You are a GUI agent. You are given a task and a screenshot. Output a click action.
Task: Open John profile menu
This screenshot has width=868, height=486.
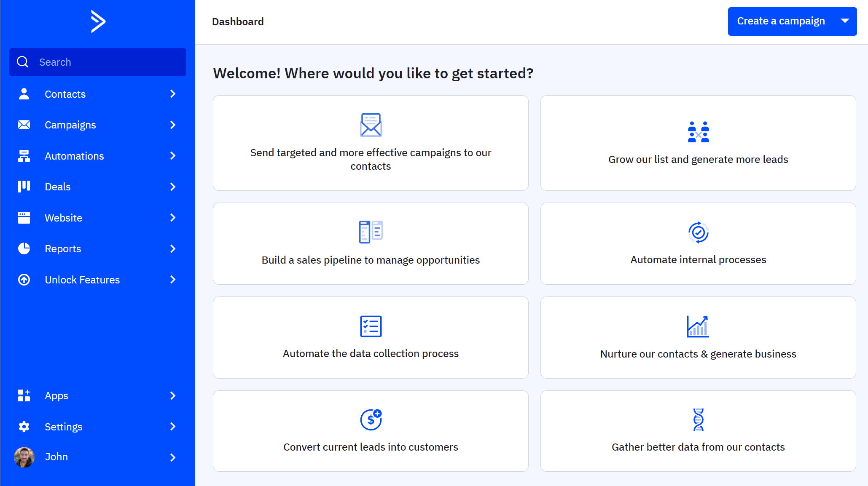pyautogui.click(x=97, y=457)
